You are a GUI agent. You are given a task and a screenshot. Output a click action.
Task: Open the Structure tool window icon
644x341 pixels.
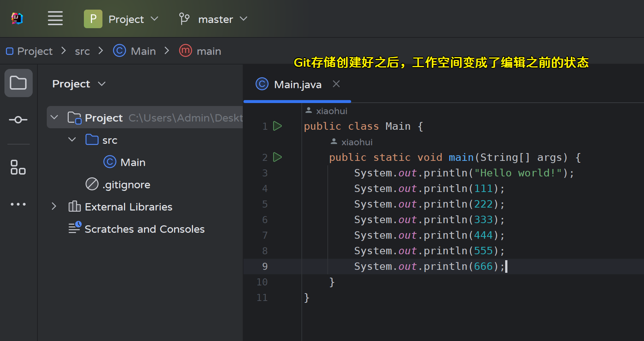(x=18, y=167)
